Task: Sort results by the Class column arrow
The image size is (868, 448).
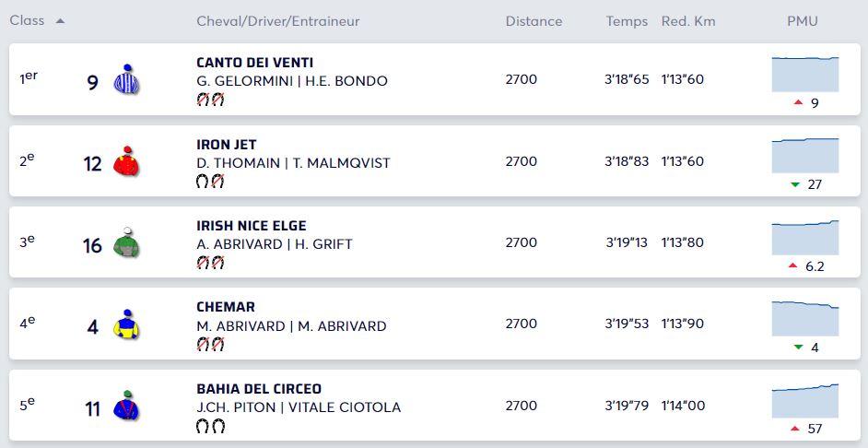Action: pyautogui.click(x=60, y=21)
